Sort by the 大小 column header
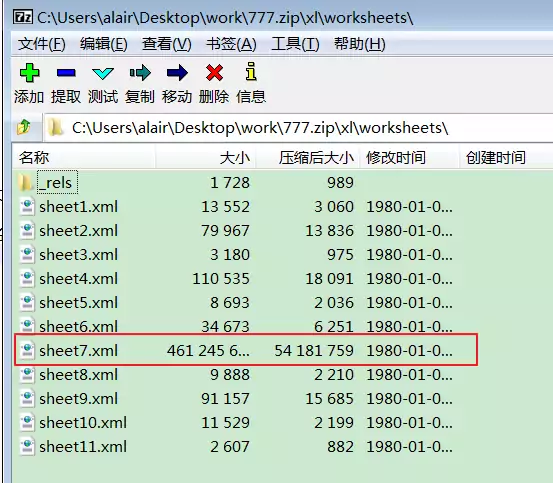 pos(206,157)
